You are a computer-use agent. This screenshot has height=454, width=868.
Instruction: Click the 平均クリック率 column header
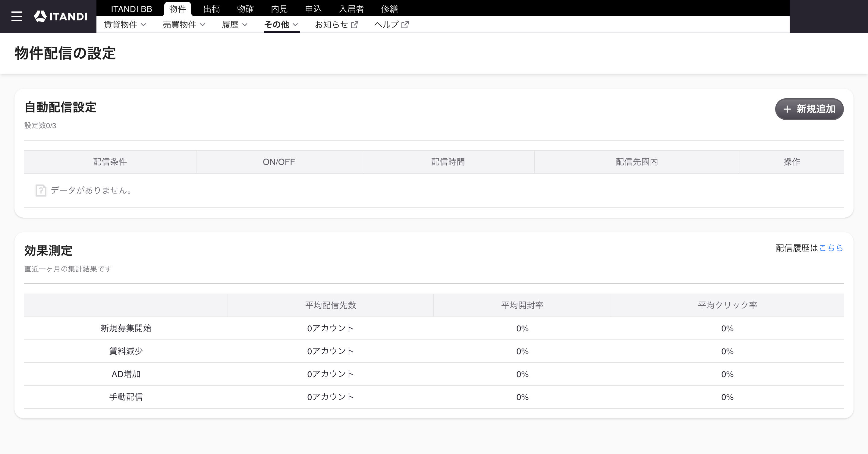728,305
